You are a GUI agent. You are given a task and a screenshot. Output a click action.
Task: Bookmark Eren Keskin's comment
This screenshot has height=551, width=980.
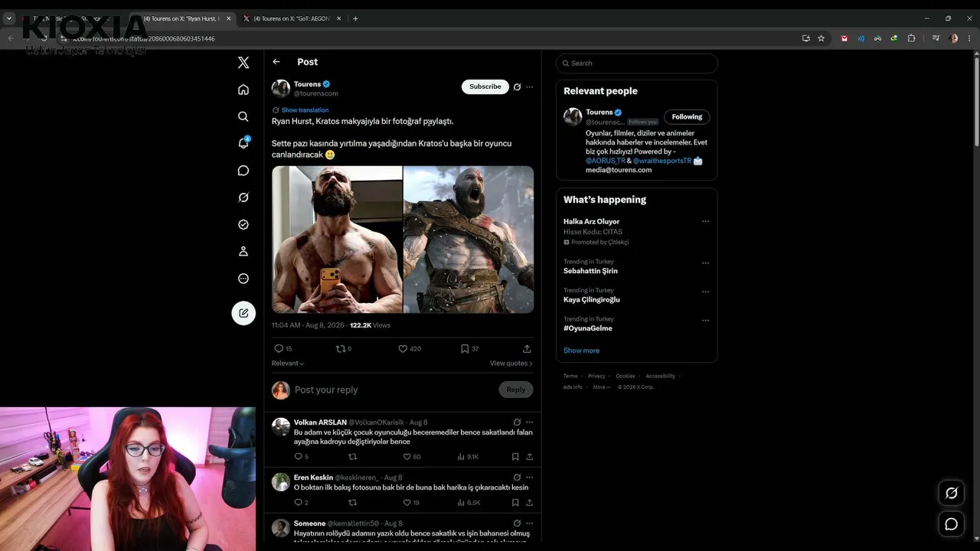[x=515, y=503]
